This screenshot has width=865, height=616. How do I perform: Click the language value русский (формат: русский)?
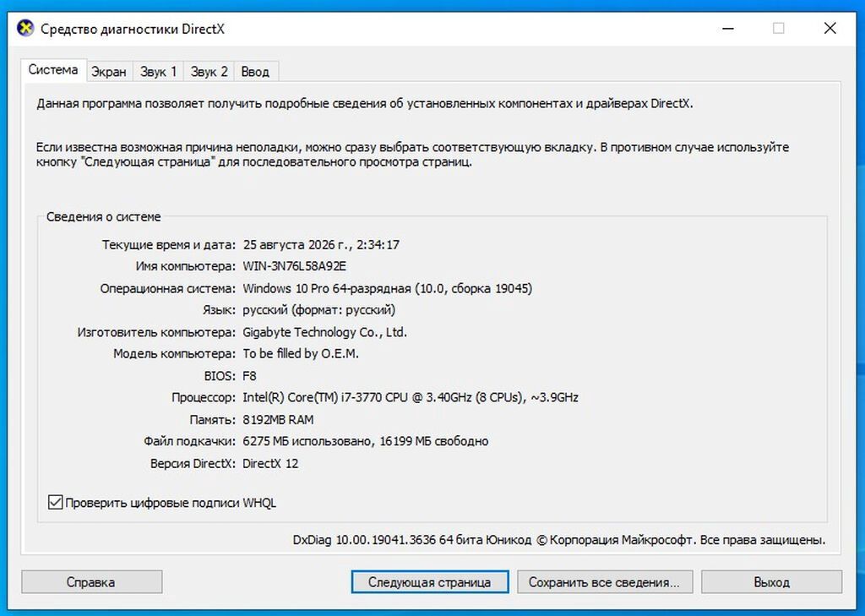click(x=318, y=309)
